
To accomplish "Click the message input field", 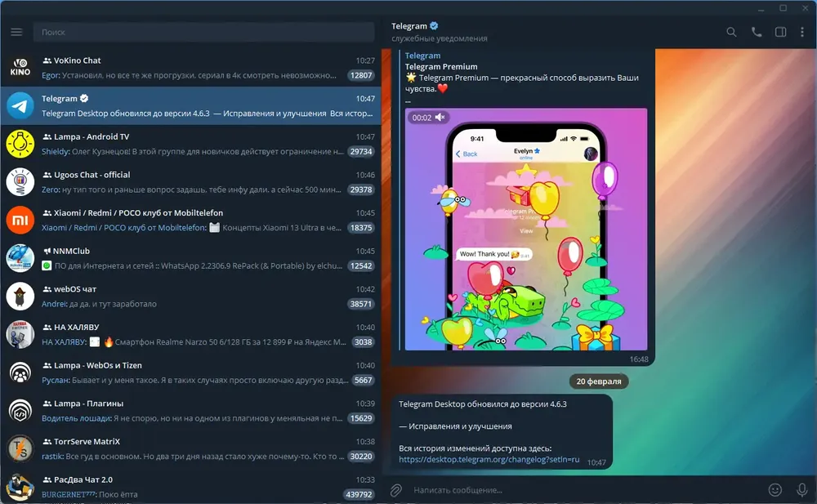I will click(x=586, y=490).
